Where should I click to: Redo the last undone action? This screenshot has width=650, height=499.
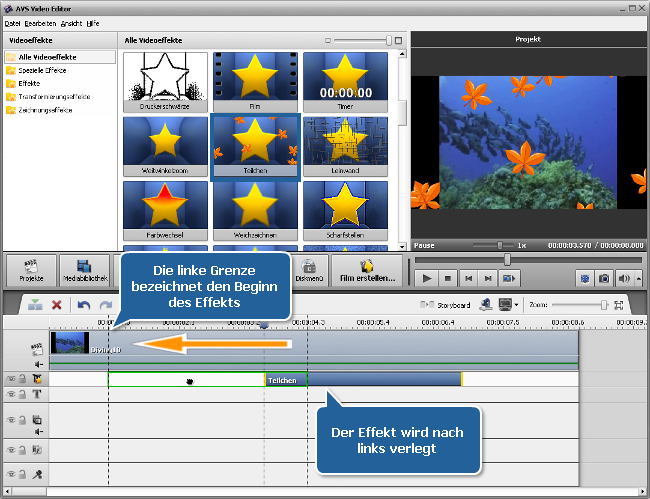[106, 305]
